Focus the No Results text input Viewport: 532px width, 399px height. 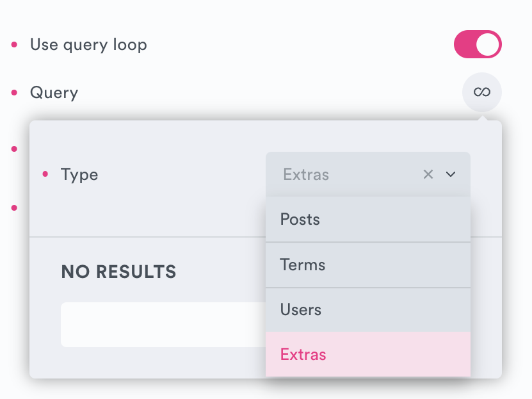coord(160,325)
